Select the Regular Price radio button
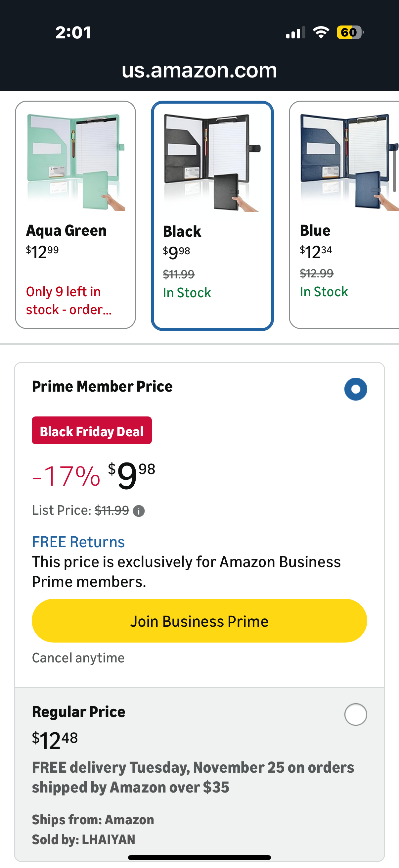The image size is (399, 868). point(356,714)
